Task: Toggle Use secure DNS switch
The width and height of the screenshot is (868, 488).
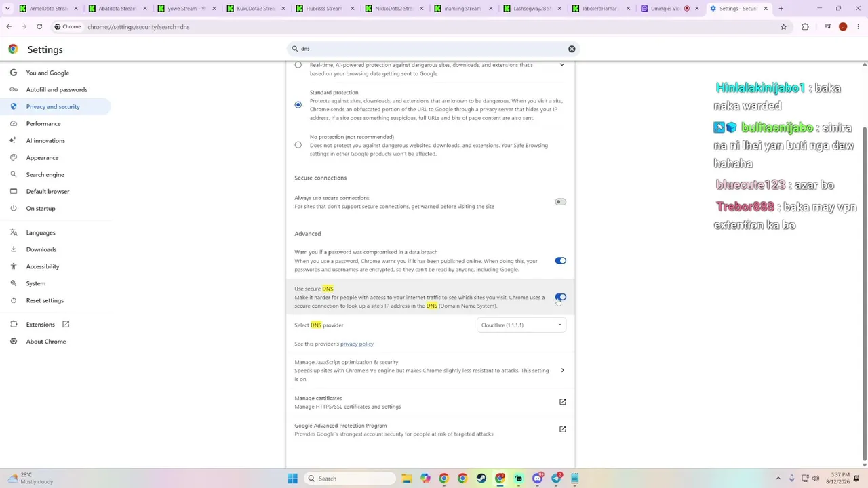Action: click(560, 297)
